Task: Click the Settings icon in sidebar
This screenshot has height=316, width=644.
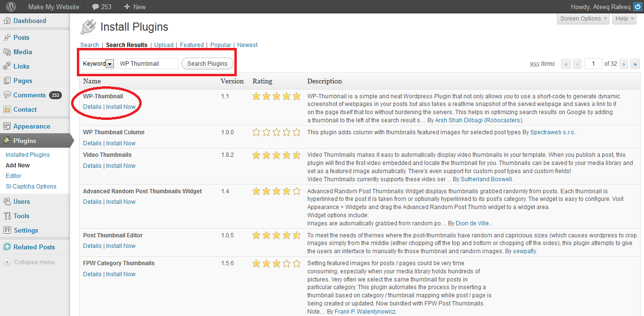Action: (x=7, y=231)
